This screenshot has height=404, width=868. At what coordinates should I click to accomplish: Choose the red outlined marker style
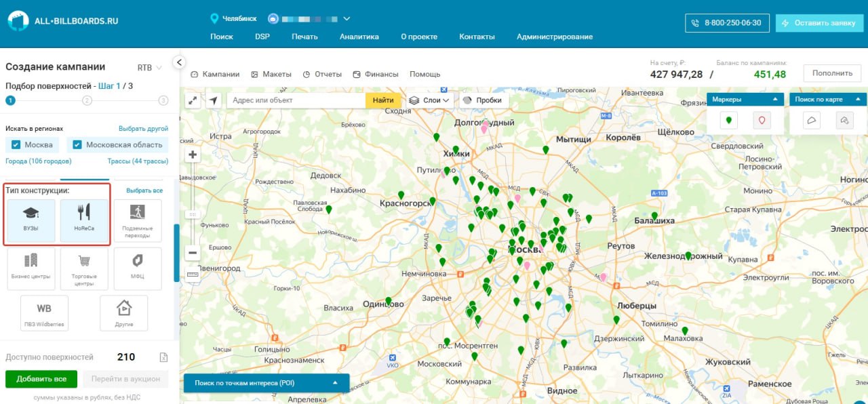762,121
